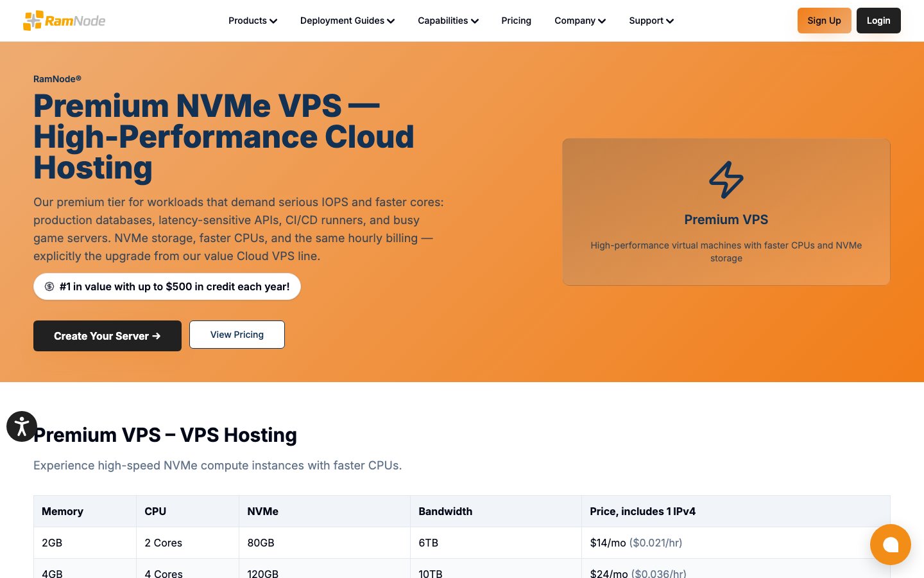Click the Login button
This screenshot has height=578, width=924.
pyautogui.click(x=878, y=21)
